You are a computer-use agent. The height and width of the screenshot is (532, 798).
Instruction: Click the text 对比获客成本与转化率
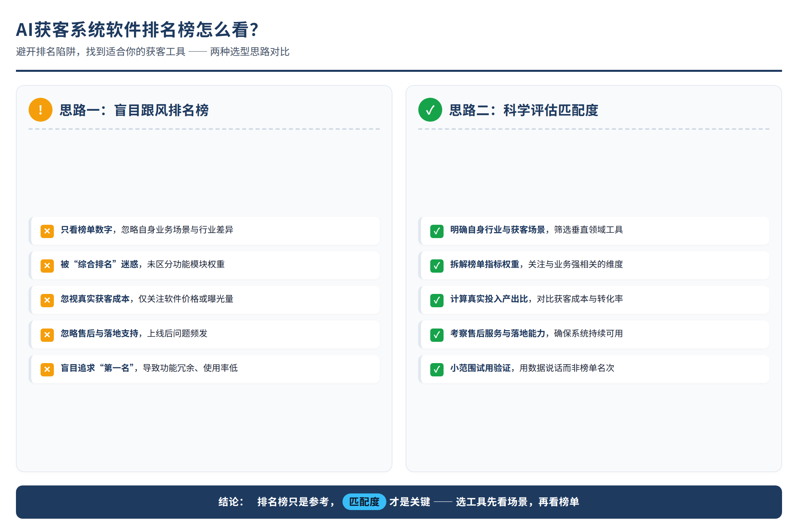point(580,299)
